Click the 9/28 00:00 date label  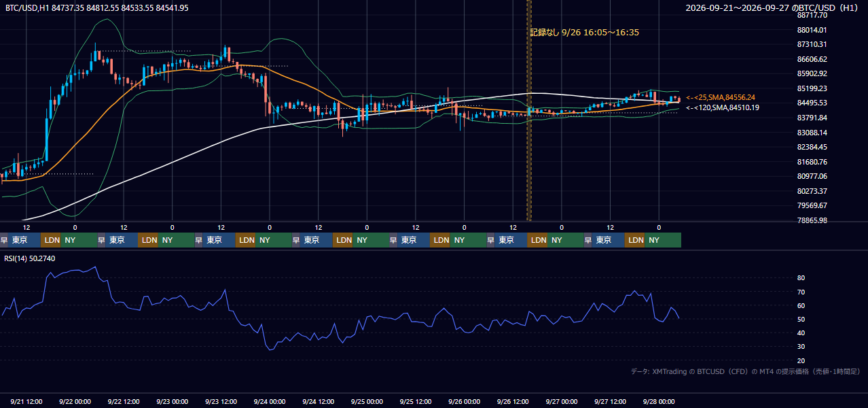click(659, 401)
